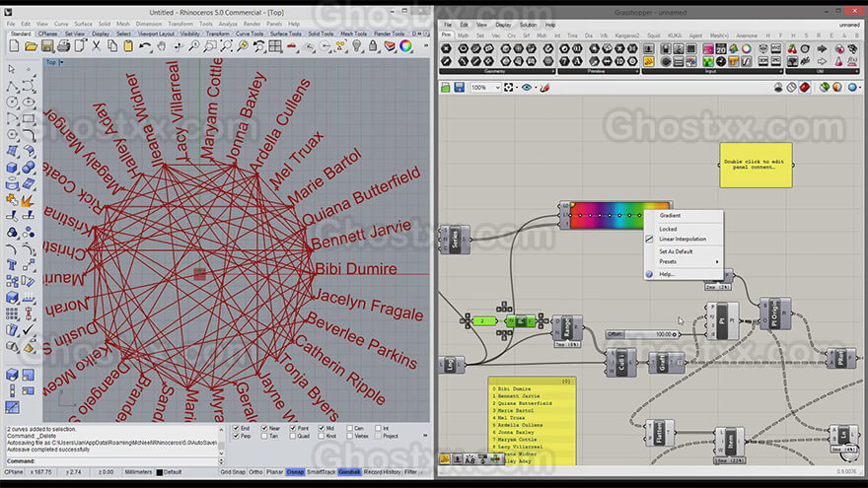Click the sketch brush icon in Grasshopper toolbar
This screenshot has width=868, height=488.
pos(545,88)
